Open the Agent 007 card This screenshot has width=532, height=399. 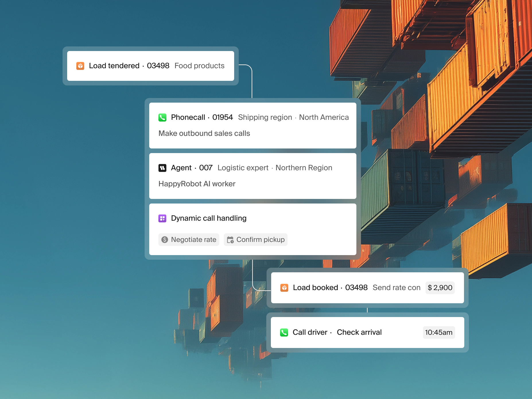(x=253, y=176)
